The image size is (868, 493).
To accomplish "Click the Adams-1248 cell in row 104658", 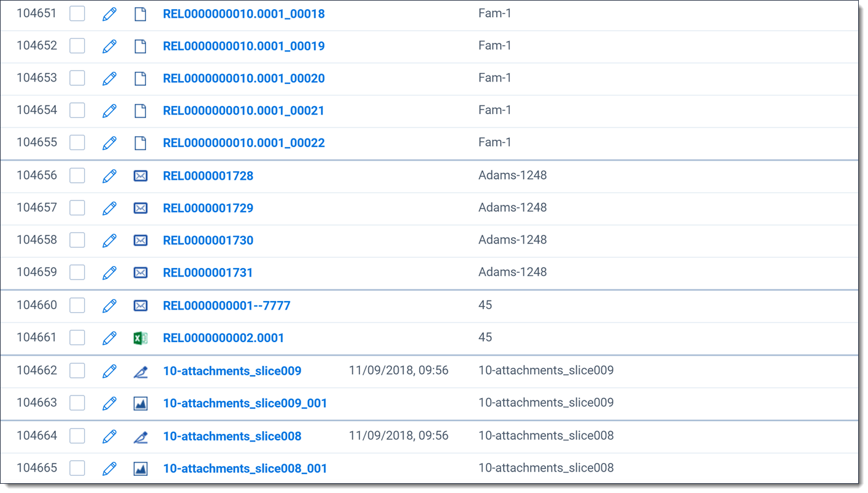I will pos(512,240).
